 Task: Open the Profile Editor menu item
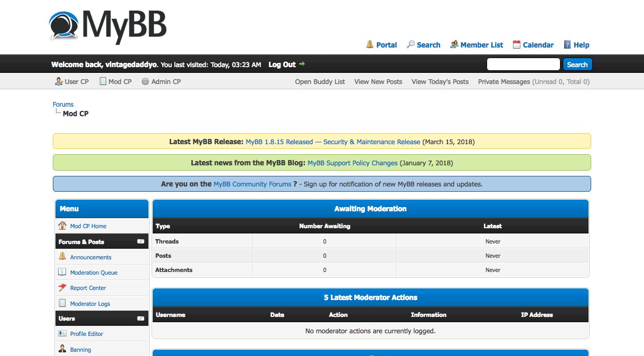click(x=87, y=334)
